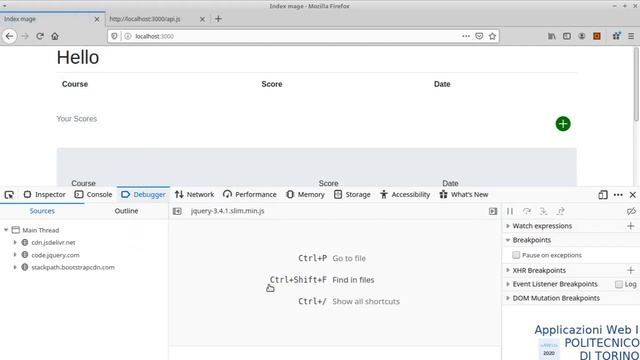Close the Index mage tab
Viewport: 640px width, 360px height.
(97, 19)
